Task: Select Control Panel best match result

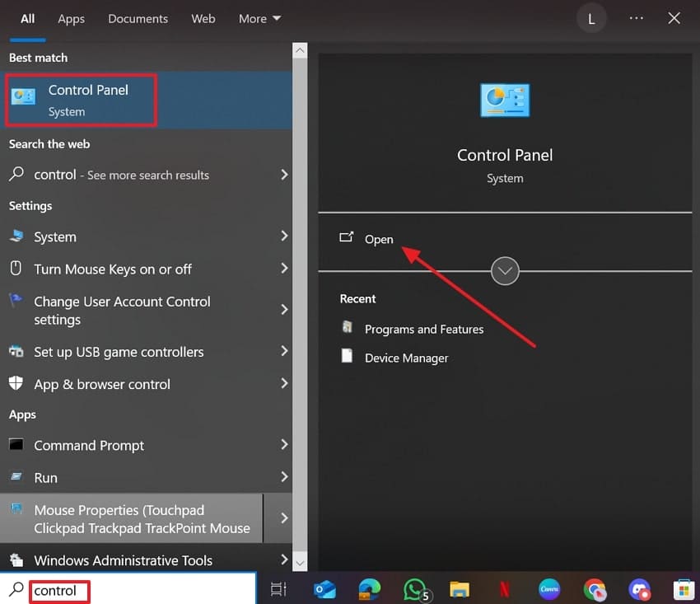Action: click(147, 100)
